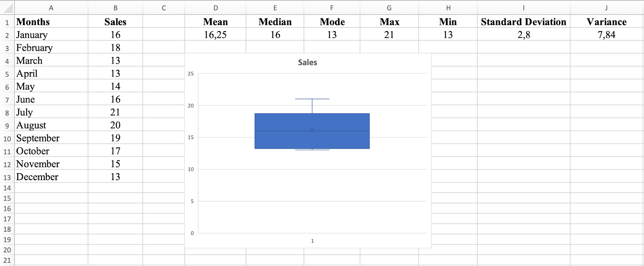This screenshot has height=266, width=644.
Task: Click the mean marker inside the box plot
Action: click(312, 129)
